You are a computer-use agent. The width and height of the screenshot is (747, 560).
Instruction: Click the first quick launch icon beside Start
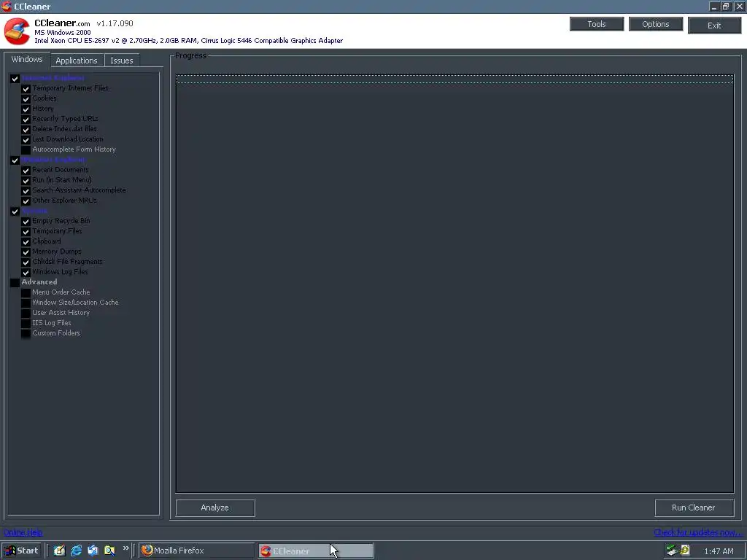coord(59,551)
